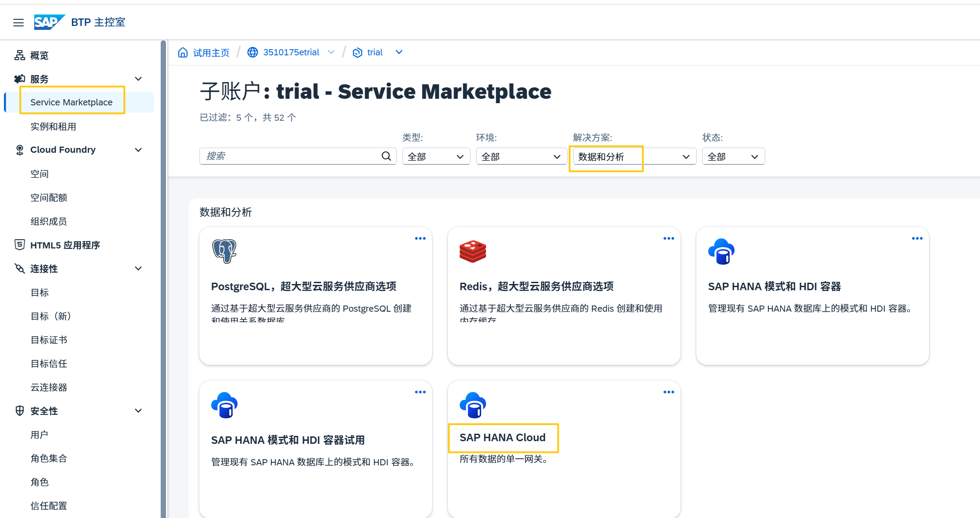Click the SAP logo
This screenshot has height=518, width=980.
pos(50,22)
